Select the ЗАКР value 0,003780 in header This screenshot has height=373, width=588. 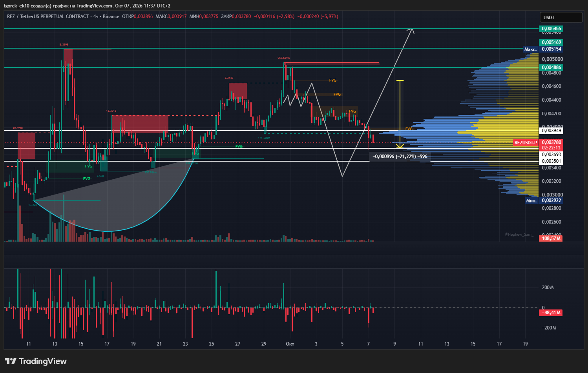coord(241,16)
